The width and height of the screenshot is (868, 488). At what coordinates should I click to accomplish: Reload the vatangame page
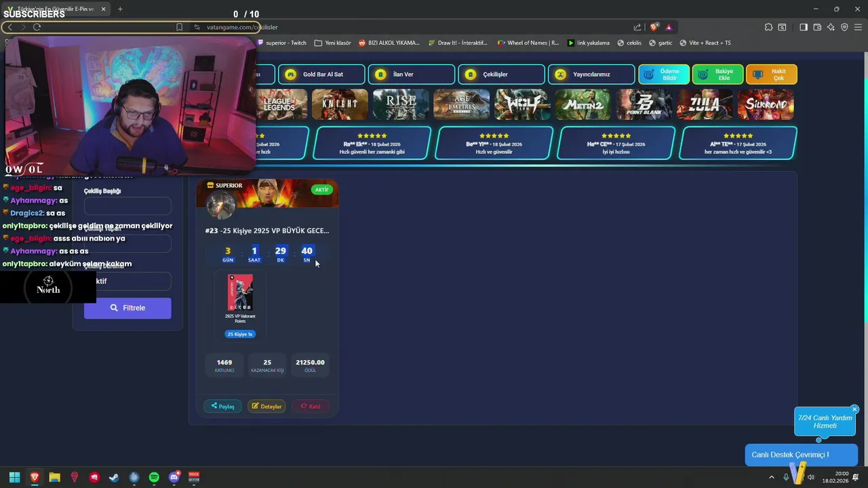(x=37, y=27)
